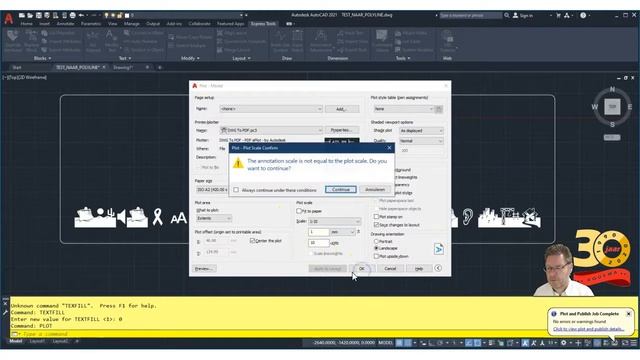Enable Plot stamp on checkbox
The width and height of the screenshot is (640, 360).
click(376, 217)
